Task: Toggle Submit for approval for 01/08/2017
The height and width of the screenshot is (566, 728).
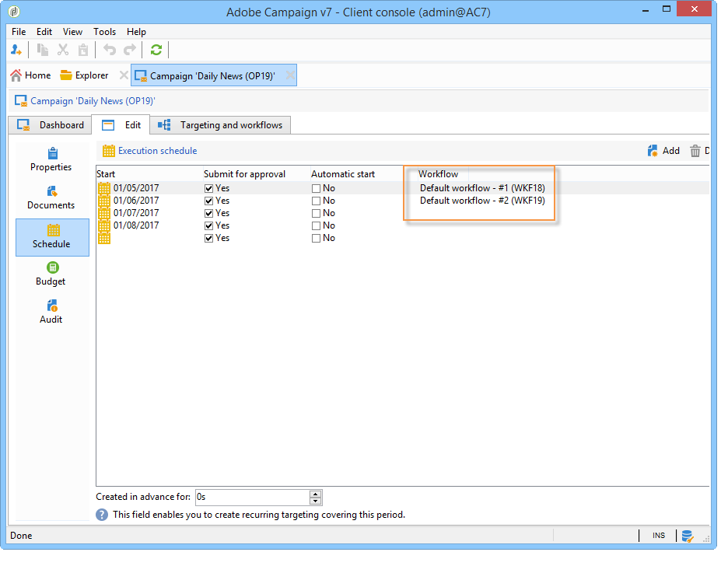Action: (209, 226)
